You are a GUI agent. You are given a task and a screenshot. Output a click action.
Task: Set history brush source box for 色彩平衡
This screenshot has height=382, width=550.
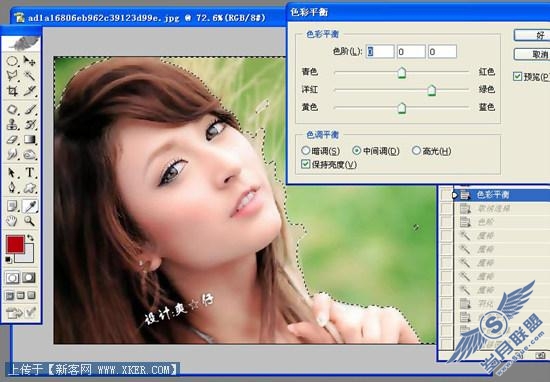(x=446, y=195)
